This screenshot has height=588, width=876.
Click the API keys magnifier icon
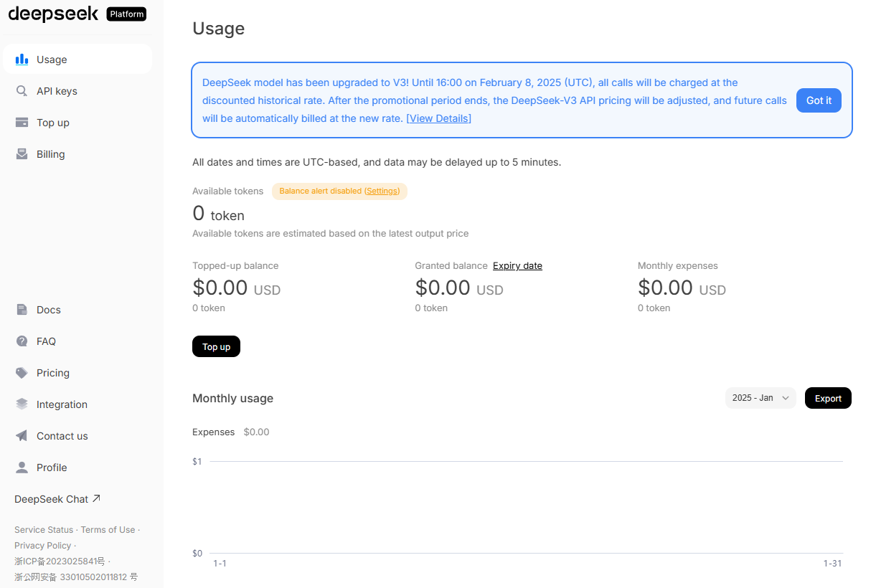tap(22, 91)
